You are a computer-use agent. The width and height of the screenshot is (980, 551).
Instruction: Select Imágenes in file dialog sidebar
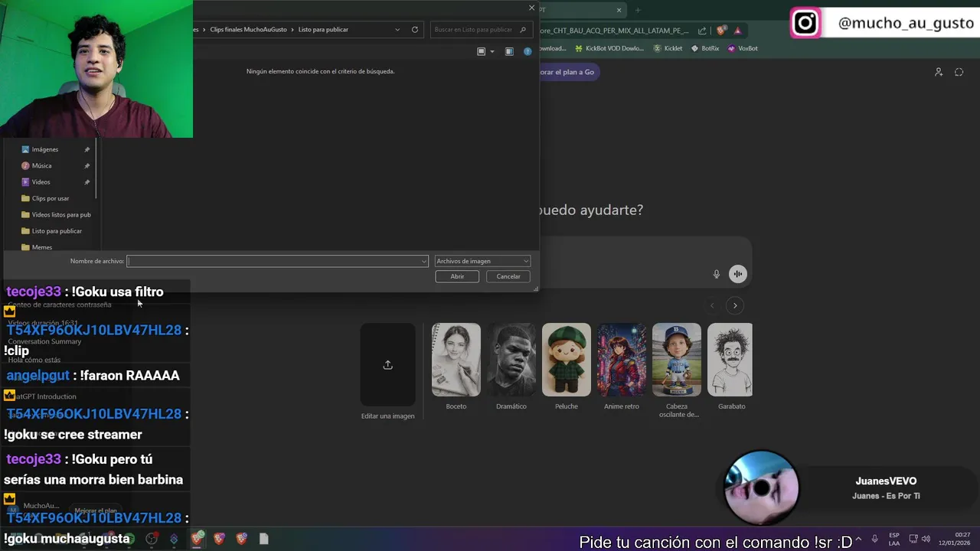tap(45, 149)
